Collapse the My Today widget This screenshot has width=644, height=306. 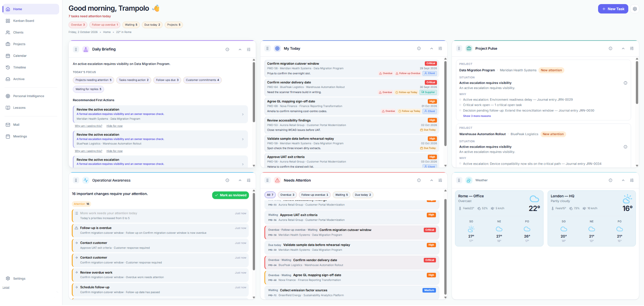431,49
